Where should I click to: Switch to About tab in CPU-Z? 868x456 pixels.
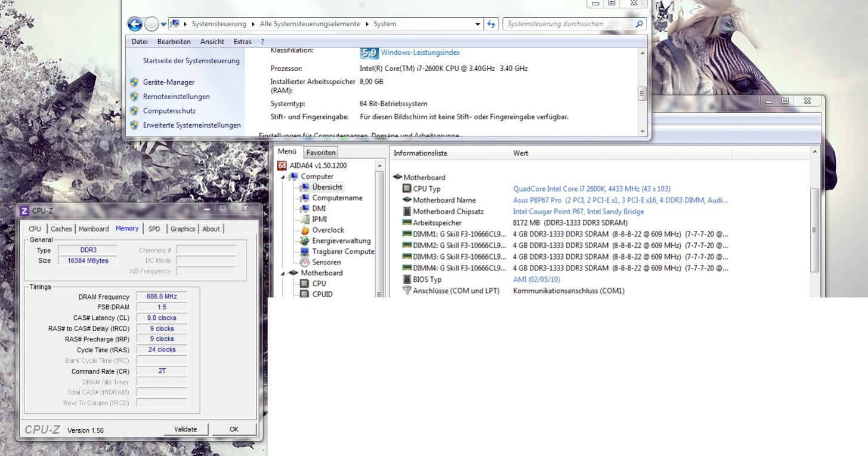[211, 229]
